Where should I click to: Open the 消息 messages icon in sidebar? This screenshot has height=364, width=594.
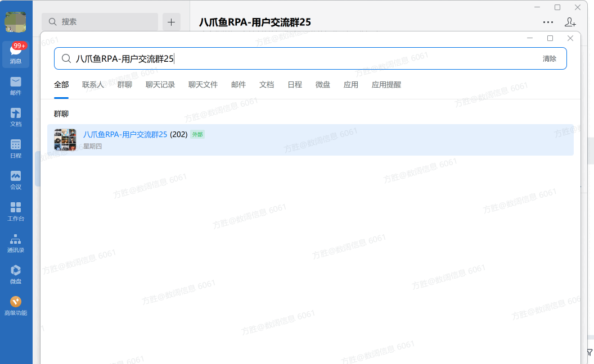pyautogui.click(x=16, y=54)
